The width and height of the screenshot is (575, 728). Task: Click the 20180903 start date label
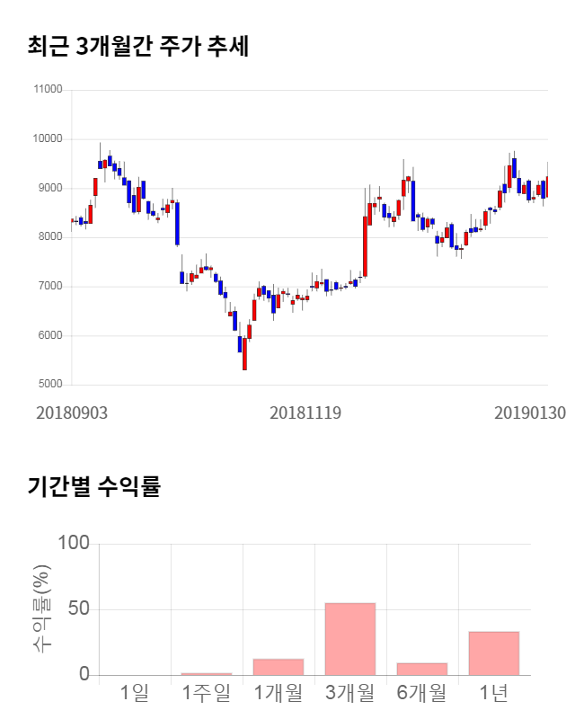pos(72,413)
